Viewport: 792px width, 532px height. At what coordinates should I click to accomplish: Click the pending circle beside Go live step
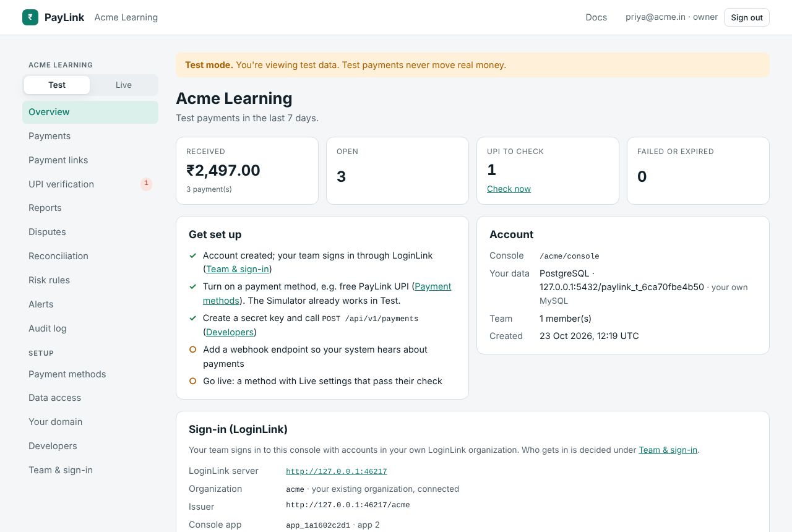(193, 381)
